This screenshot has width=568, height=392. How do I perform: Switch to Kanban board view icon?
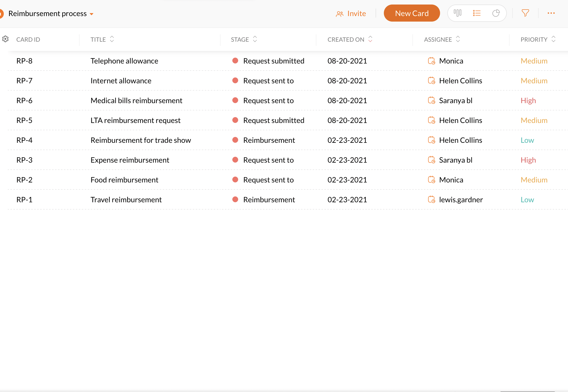[x=457, y=13]
